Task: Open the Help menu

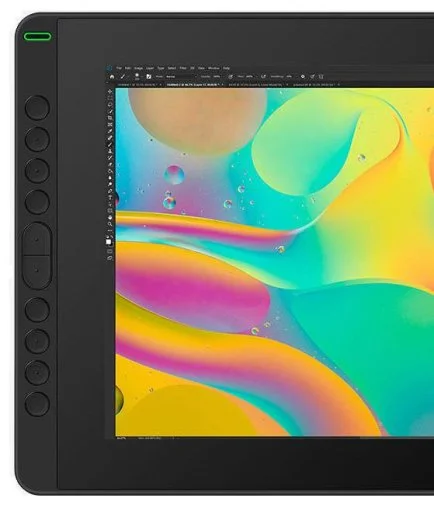Action: [x=226, y=68]
